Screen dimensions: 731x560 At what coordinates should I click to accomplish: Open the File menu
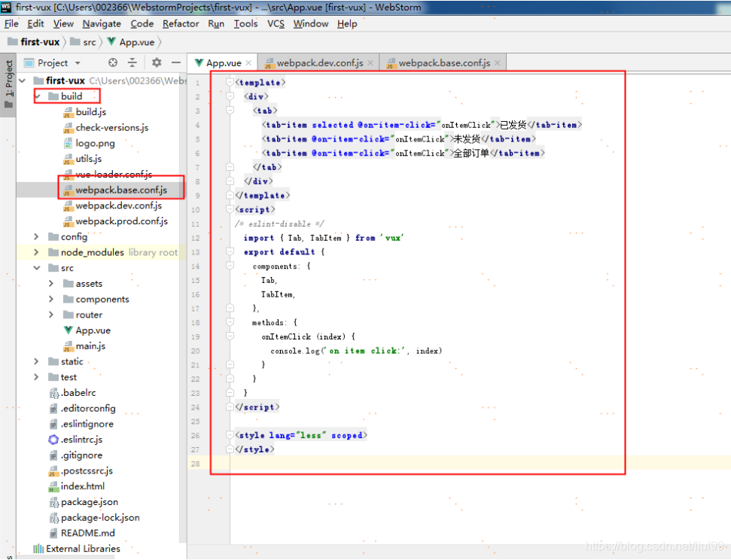point(11,24)
